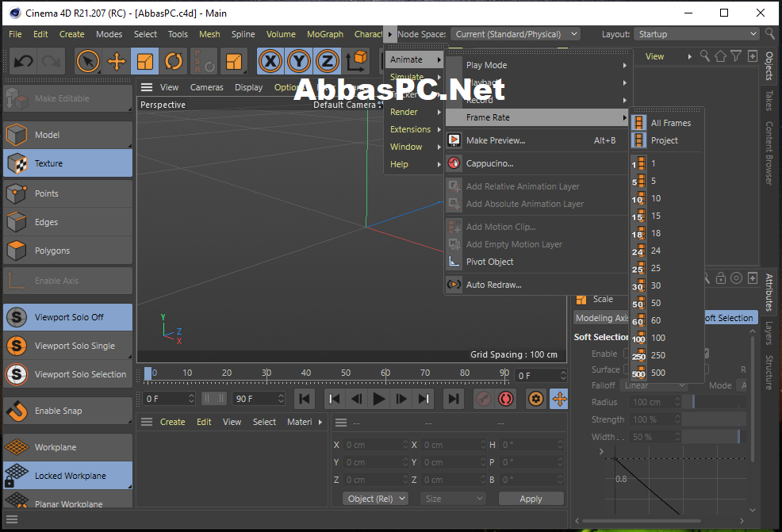Switch to Edges mode
Image resolution: width=782 pixels, height=532 pixels.
click(x=68, y=222)
